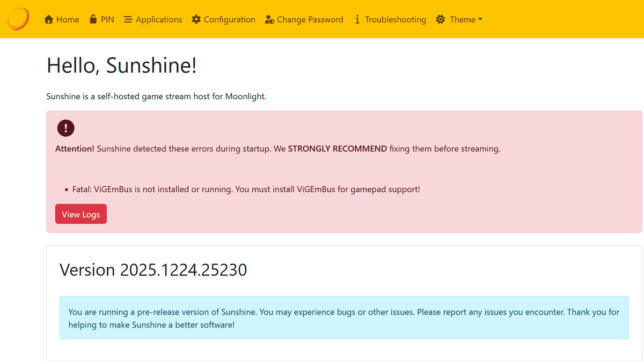
Task: Open the PIN pairing page label
Action: pos(107,20)
